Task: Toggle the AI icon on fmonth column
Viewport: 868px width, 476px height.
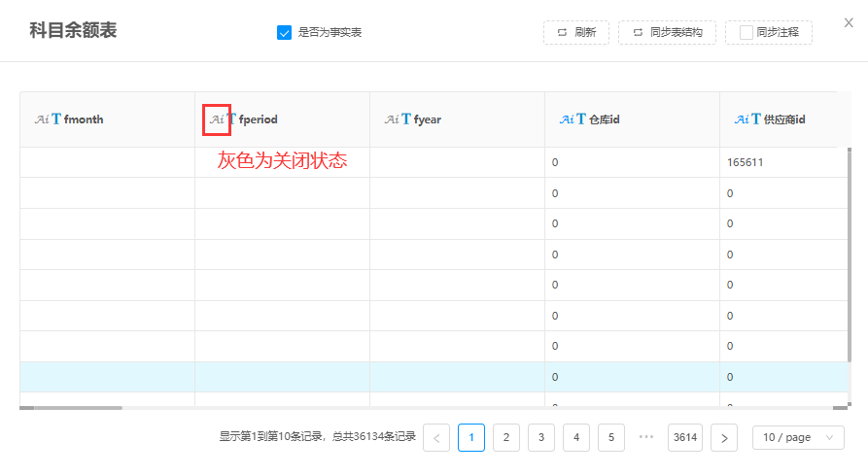Action: (41, 119)
